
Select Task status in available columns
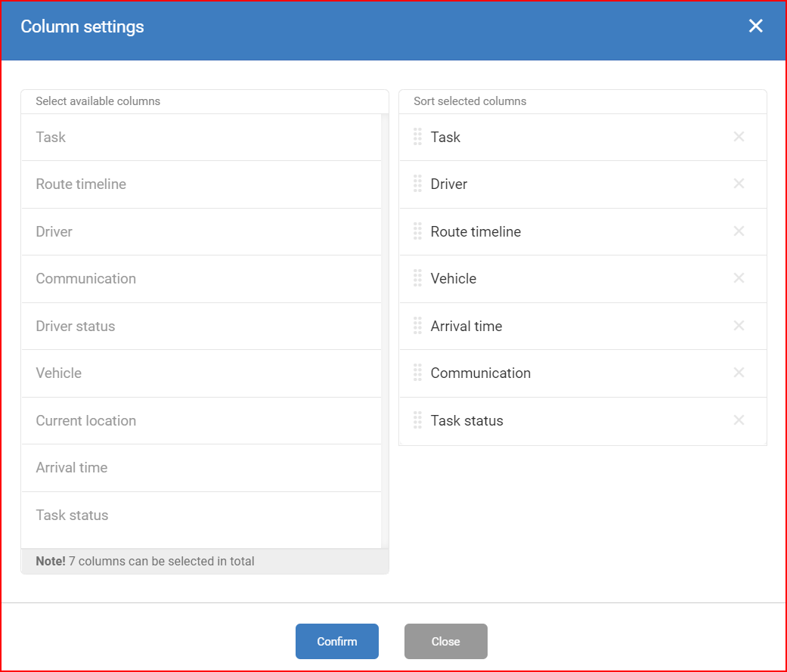[201, 516]
